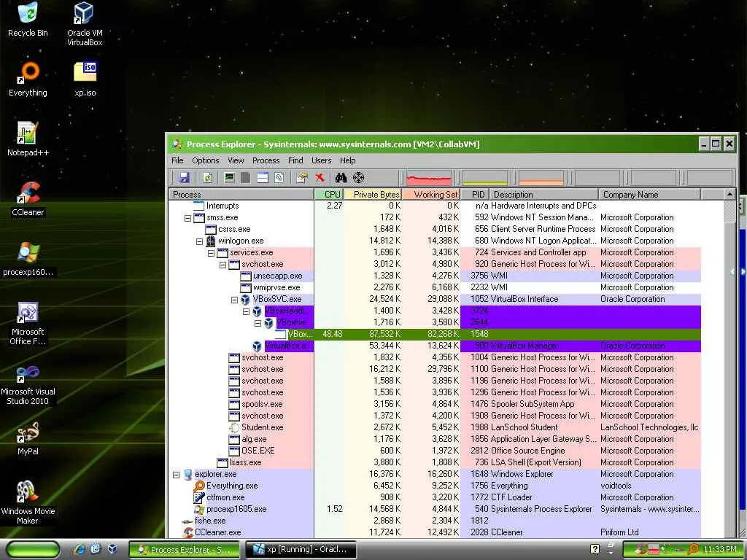
Task: Click the "VirtualBox Interface" description text
Action: [x=525, y=299]
